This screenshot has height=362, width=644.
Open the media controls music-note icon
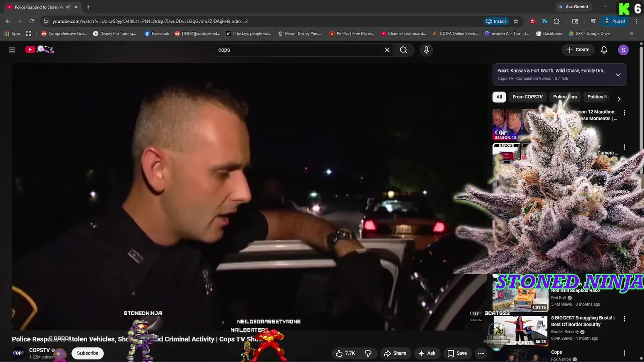(x=593, y=21)
